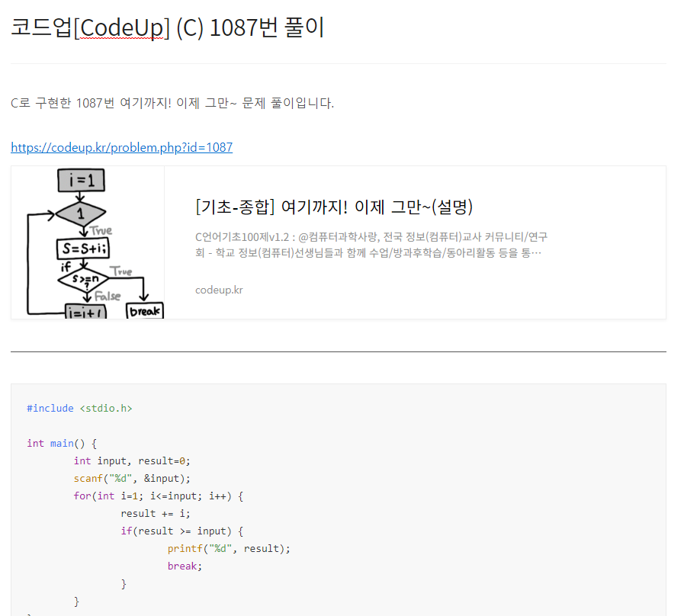Click the 'if(result >= input) {' line
This screenshot has width=684, height=616.
(x=182, y=531)
